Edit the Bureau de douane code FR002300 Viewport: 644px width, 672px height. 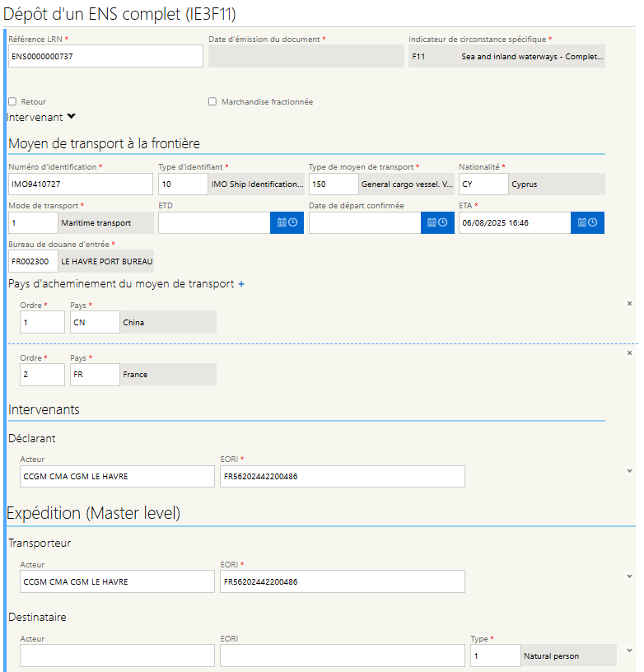(x=33, y=261)
